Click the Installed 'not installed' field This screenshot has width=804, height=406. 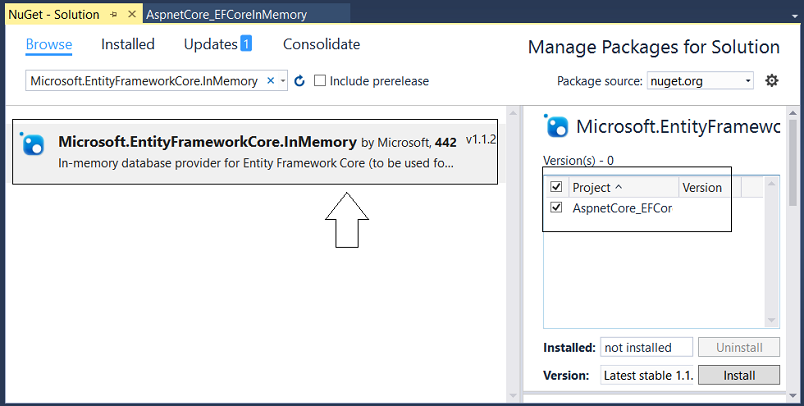pyautogui.click(x=646, y=348)
